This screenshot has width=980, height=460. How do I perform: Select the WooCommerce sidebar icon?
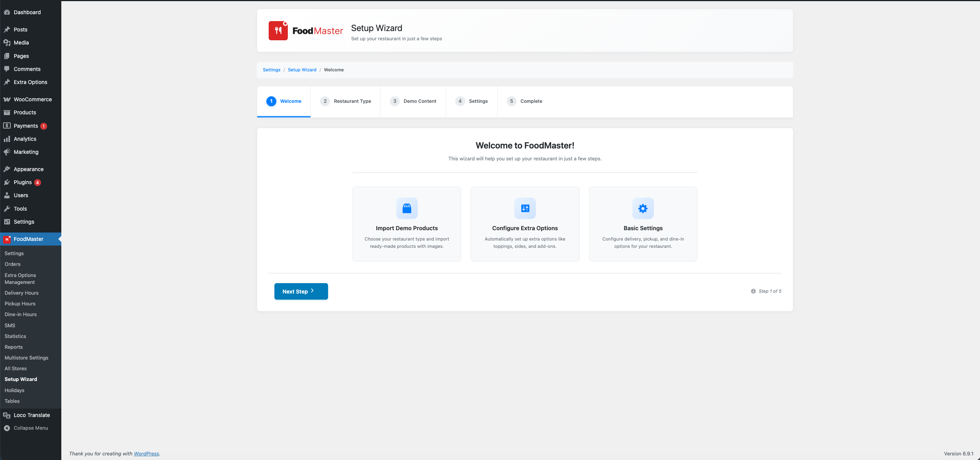[x=7, y=99]
